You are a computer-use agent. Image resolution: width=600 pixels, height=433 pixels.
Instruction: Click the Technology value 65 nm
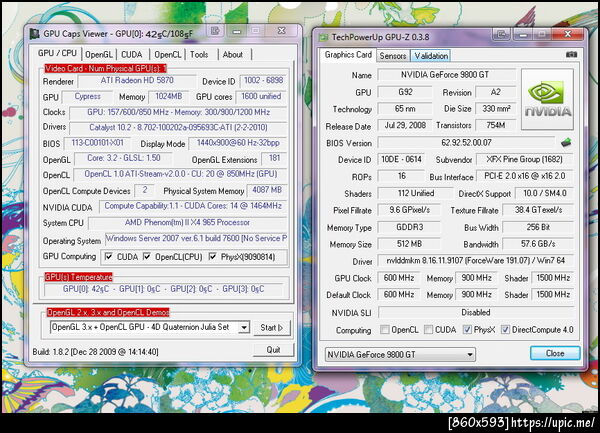click(405, 109)
